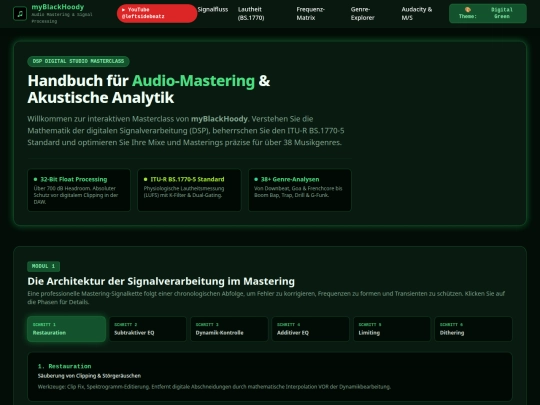The height and width of the screenshot is (405, 540).
Task: Select the 32-Bit Float Processing card
Action: [x=79, y=190]
